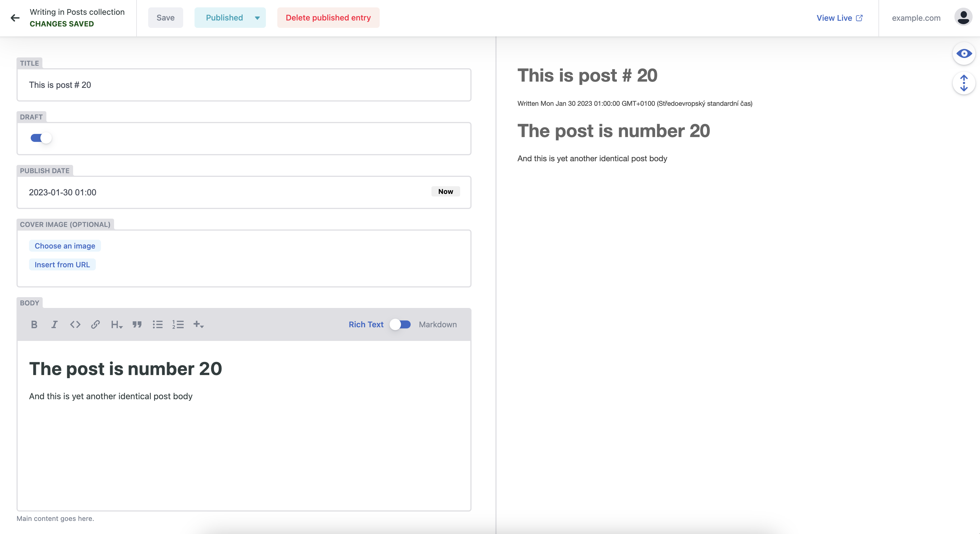This screenshot has height=534, width=980.
Task: Create a numbered list
Action: point(178,324)
